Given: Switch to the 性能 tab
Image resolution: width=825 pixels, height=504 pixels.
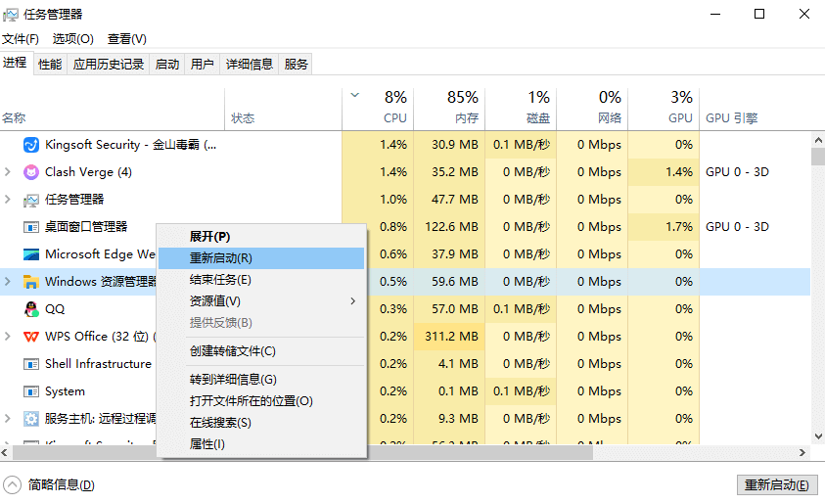Looking at the screenshot, I should click(x=50, y=65).
